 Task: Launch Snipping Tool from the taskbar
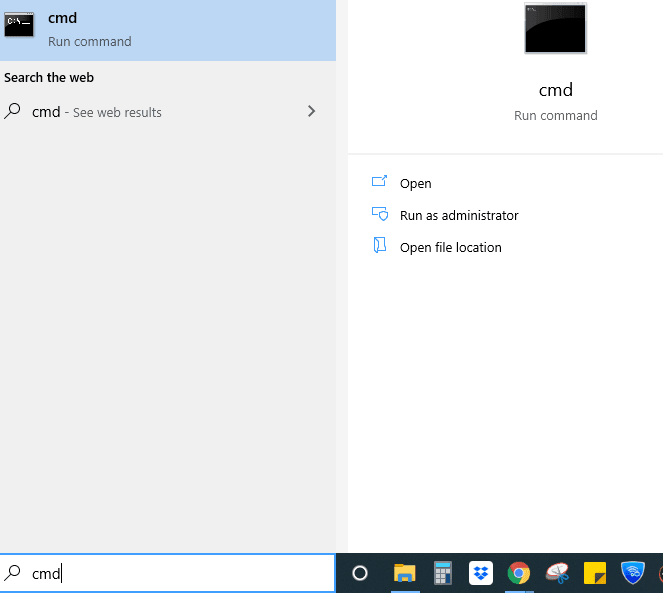pos(557,573)
